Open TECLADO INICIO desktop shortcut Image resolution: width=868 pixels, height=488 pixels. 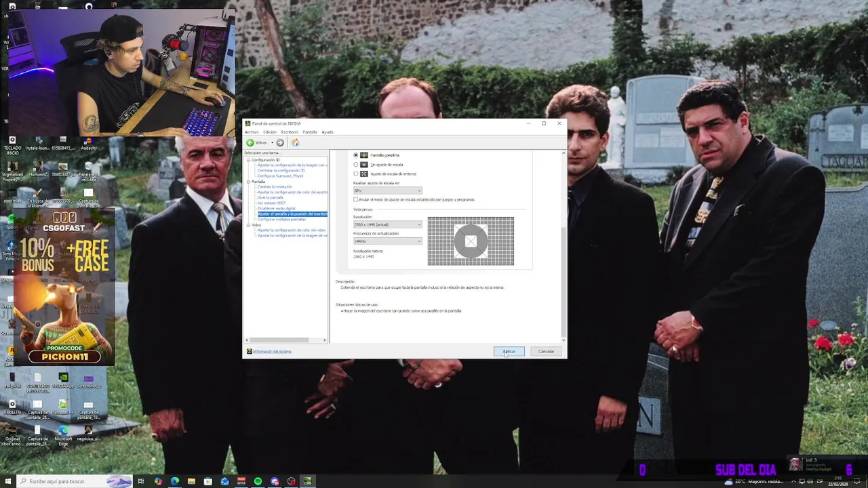pyautogui.click(x=12, y=144)
